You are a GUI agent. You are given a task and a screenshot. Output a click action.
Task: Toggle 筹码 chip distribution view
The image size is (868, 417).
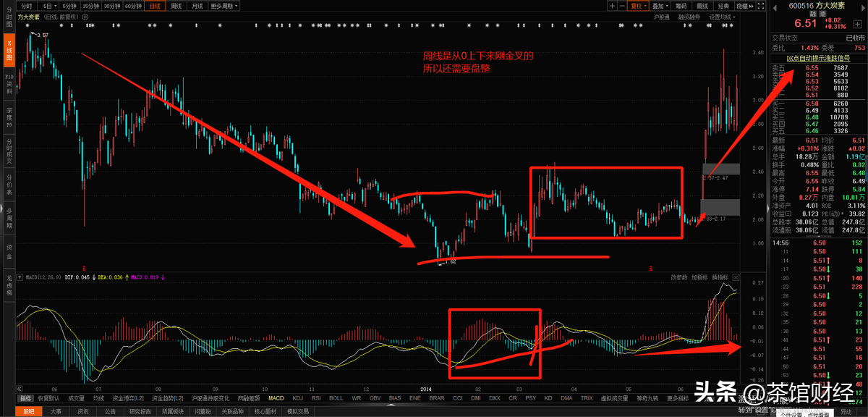tap(681, 6)
